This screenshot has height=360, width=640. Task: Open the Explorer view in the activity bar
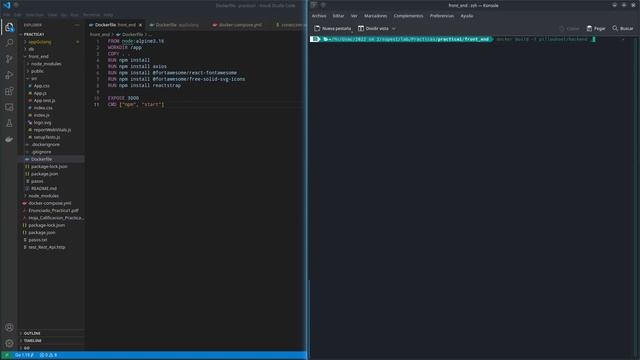(9, 27)
